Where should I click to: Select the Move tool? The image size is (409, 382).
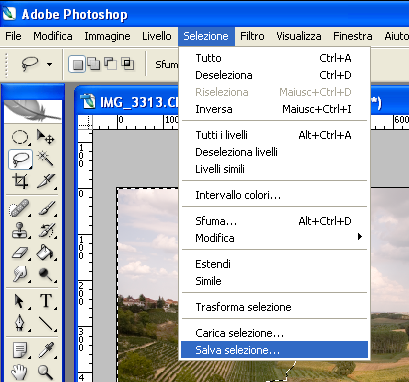pos(46,137)
